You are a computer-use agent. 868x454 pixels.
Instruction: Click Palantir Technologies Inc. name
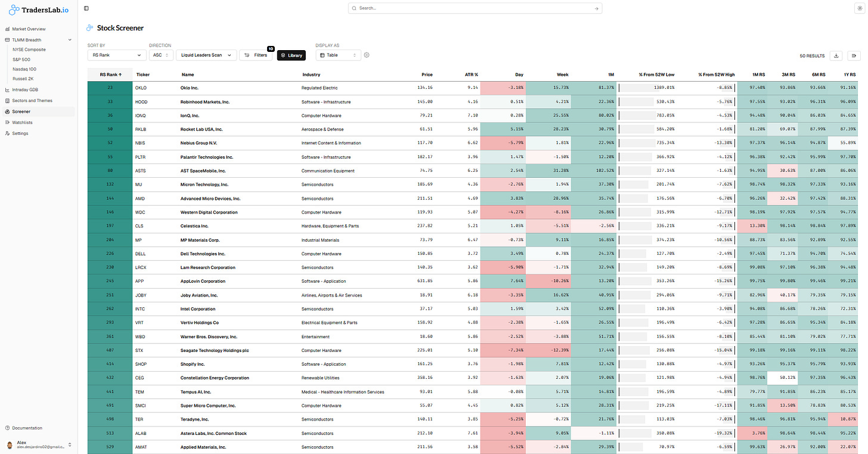pyautogui.click(x=207, y=157)
